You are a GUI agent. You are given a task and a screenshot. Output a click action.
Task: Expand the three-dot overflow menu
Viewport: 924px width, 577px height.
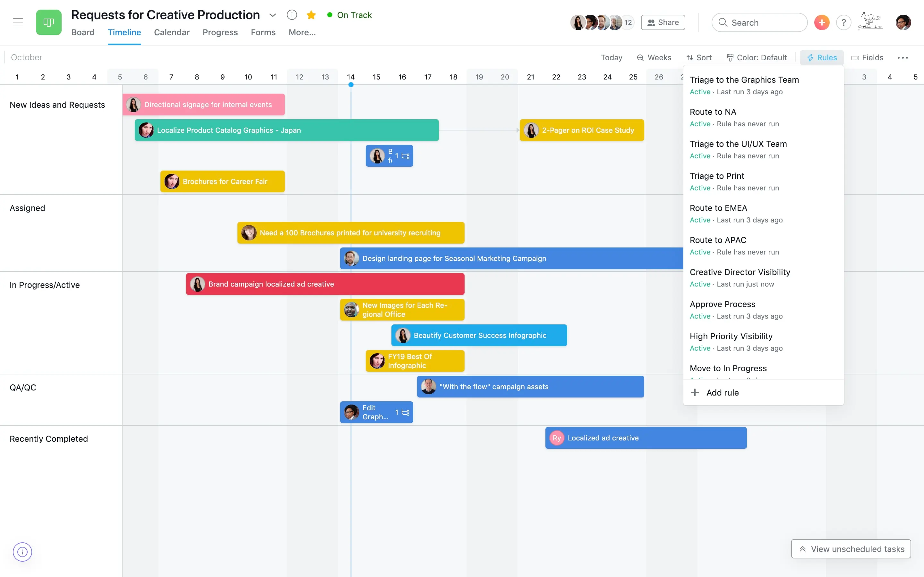pyautogui.click(x=903, y=57)
